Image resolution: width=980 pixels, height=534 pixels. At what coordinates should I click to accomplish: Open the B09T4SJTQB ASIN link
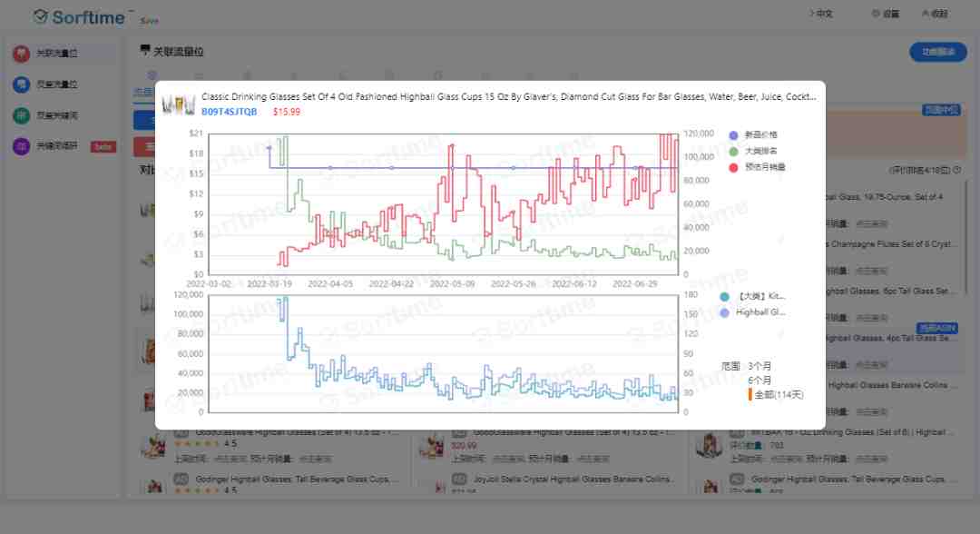click(229, 112)
